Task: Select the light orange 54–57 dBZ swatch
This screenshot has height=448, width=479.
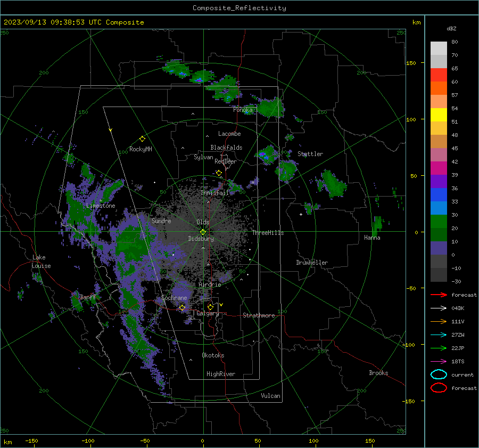Action: [x=439, y=102]
